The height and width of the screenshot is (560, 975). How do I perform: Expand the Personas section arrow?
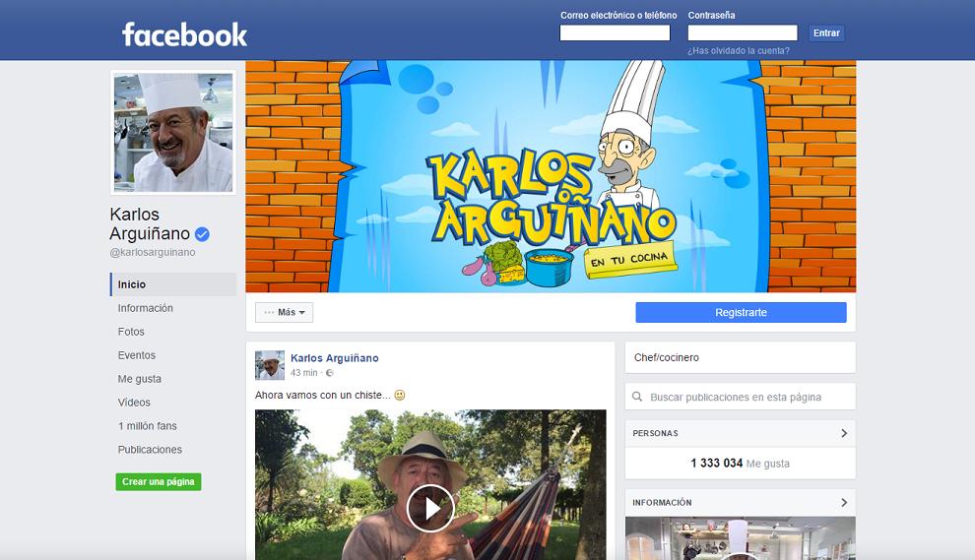[844, 433]
